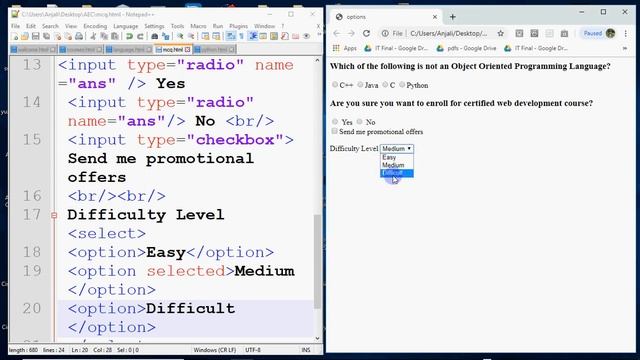
Task: Click the Paused profile button in Chrome
Action: [x=599, y=33]
